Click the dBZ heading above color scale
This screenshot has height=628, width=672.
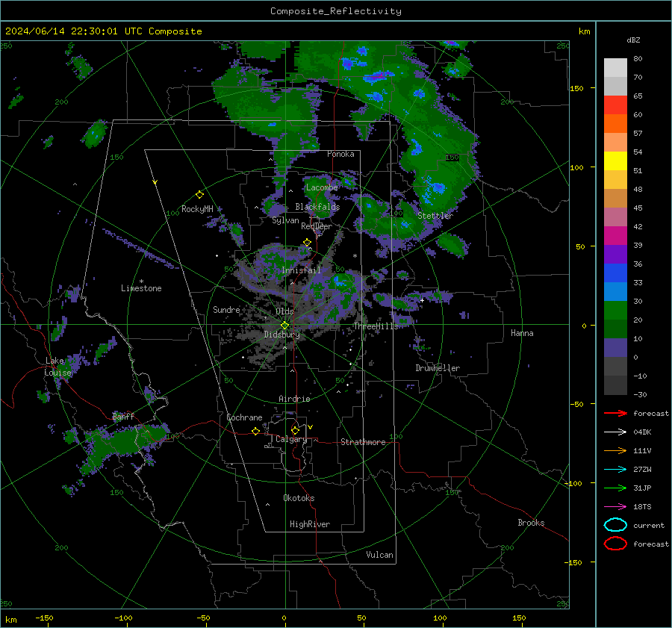click(633, 40)
